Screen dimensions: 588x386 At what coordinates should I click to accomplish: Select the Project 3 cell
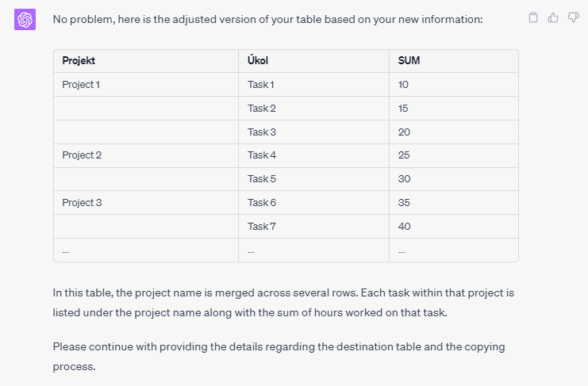pyautogui.click(x=146, y=203)
